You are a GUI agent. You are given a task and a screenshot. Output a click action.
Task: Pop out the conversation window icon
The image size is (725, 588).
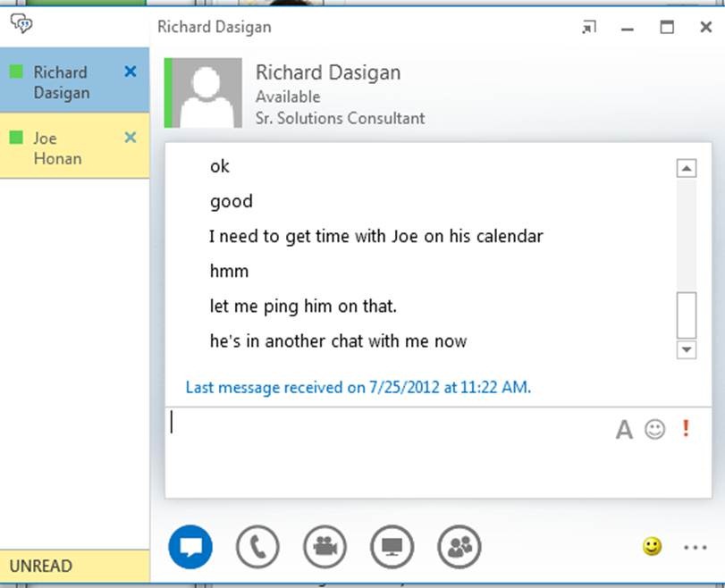pos(588,28)
